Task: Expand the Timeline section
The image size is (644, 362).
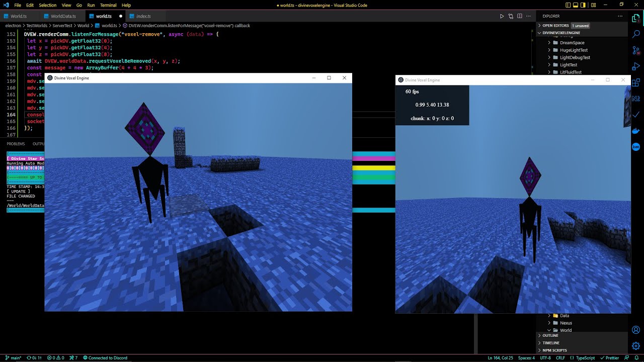Action: coord(582,343)
